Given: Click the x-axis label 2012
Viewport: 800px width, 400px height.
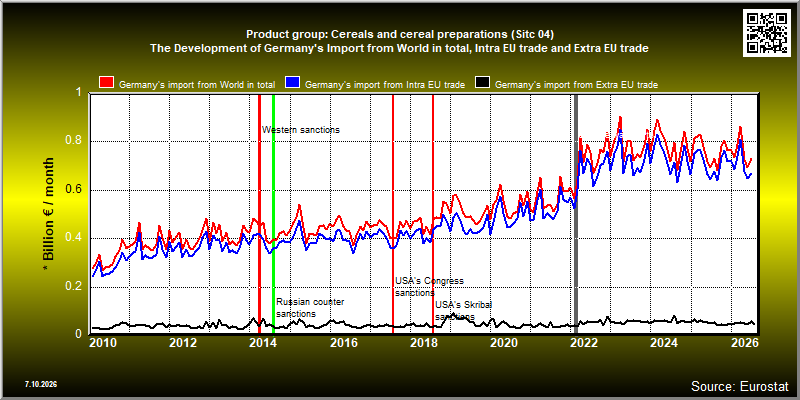Looking at the screenshot, I should click(183, 343).
